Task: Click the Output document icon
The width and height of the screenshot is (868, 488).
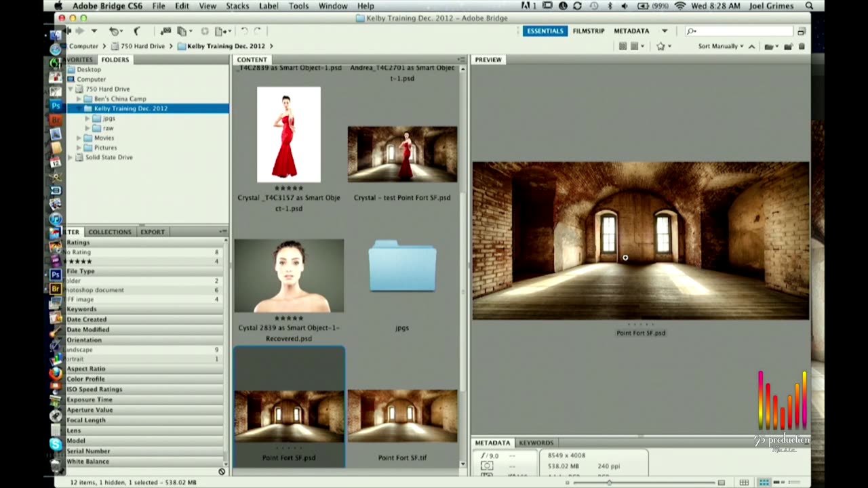Action: click(221, 31)
